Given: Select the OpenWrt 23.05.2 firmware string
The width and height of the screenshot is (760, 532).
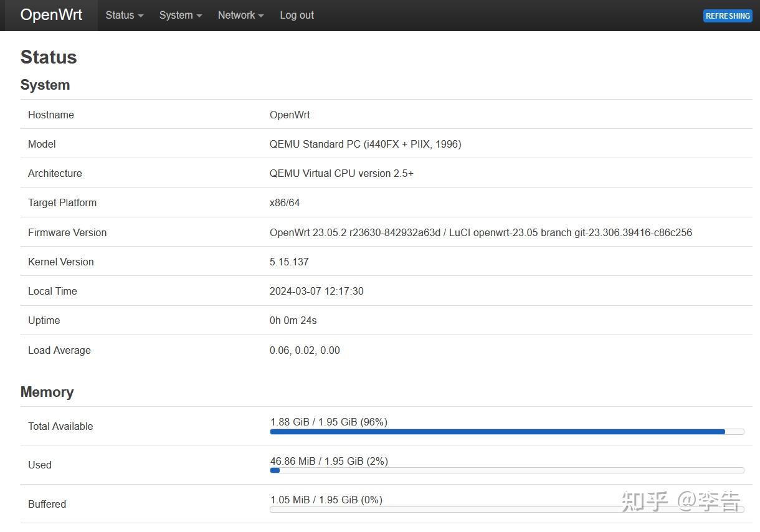Looking at the screenshot, I should 481,232.
